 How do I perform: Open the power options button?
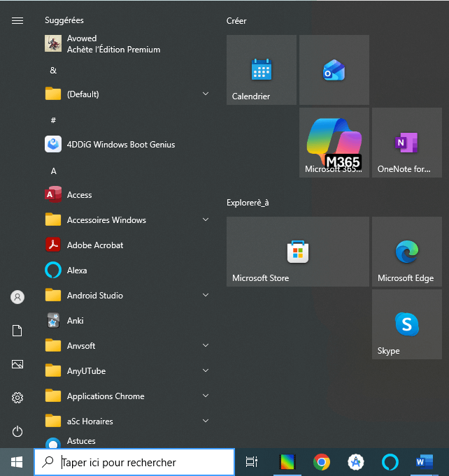tap(17, 431)
